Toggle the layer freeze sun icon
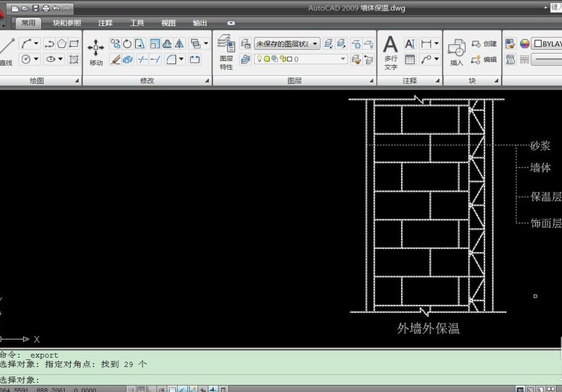This screenshot has height=392, width=562. pos(267,59)
